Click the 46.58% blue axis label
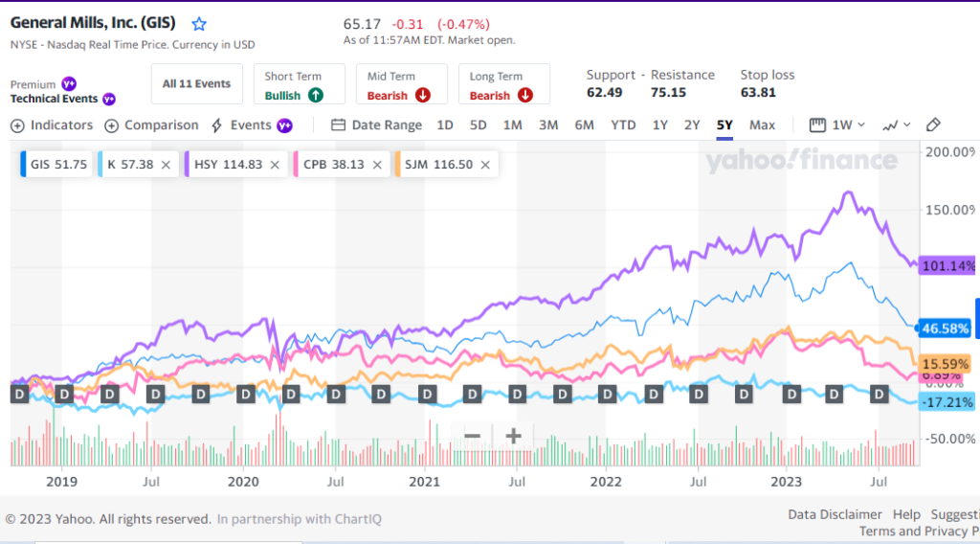Image resolution: width=980 pixels, height=544 pixels. pos(945,329)
